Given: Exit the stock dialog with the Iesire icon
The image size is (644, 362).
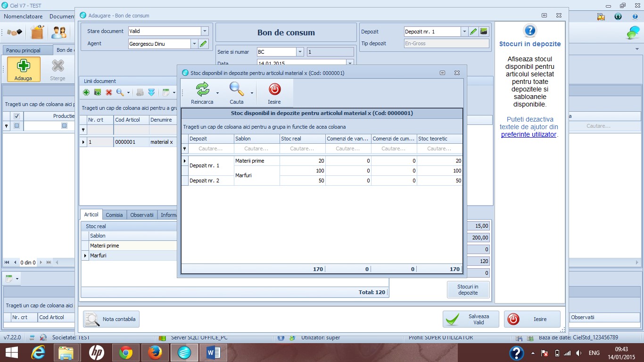Looking at the screenshot, I should (x=274, y=89).
